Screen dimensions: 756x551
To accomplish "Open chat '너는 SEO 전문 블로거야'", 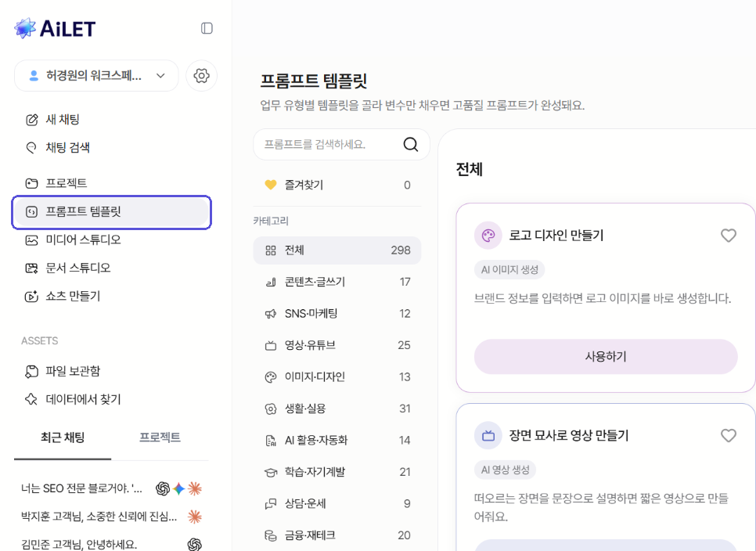I will point(82,489).
